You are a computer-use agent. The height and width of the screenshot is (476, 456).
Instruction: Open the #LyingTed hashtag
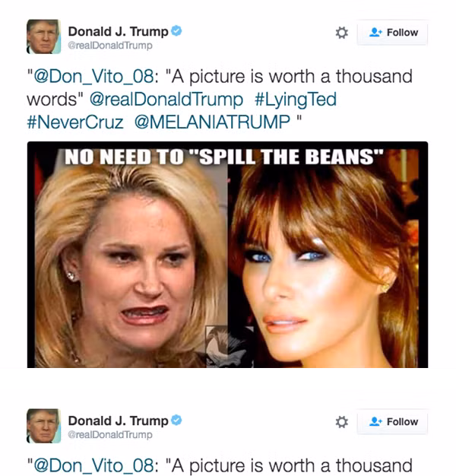coord(296,100)
